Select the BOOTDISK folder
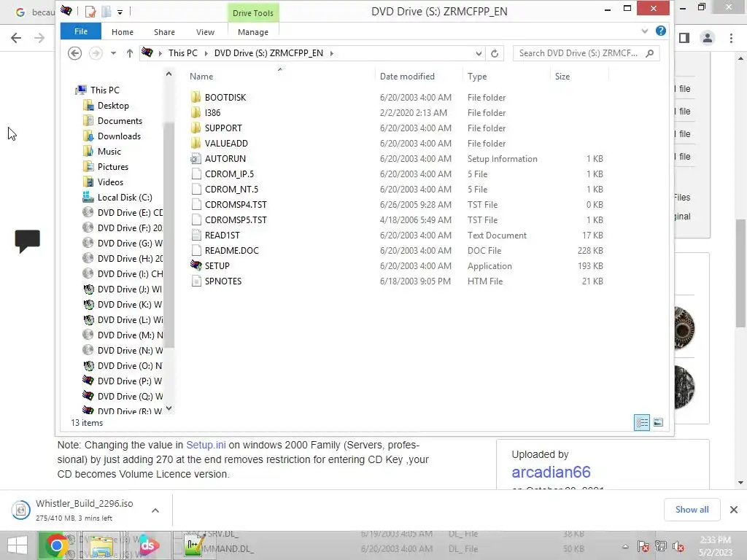 (x=225, y=97)
